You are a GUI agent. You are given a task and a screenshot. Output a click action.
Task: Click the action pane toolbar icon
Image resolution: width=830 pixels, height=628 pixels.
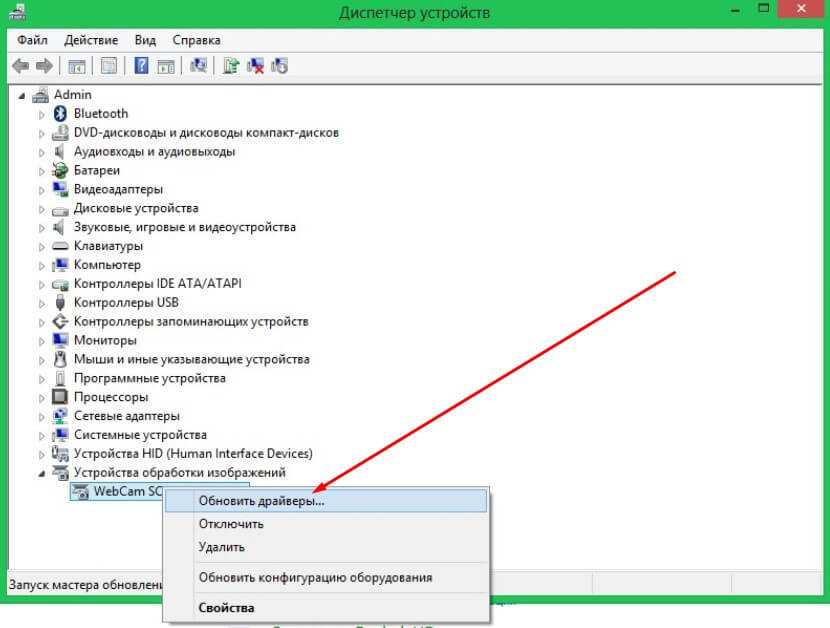coord(166,66)
